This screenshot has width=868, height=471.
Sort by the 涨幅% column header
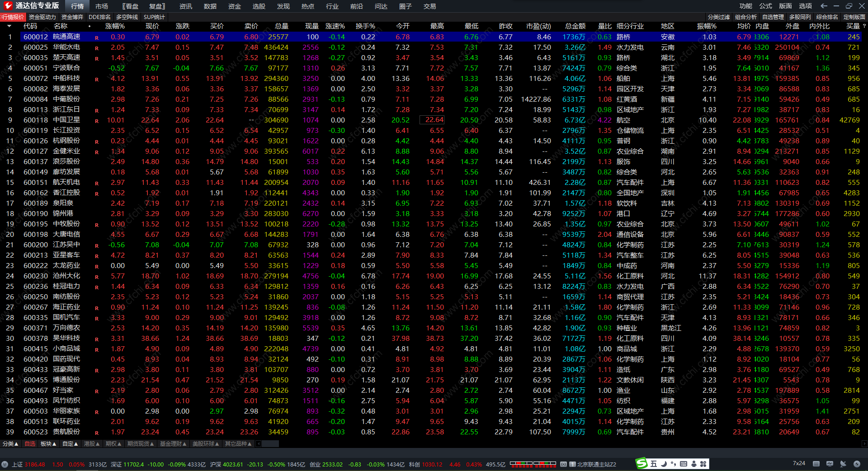[115, 26]
